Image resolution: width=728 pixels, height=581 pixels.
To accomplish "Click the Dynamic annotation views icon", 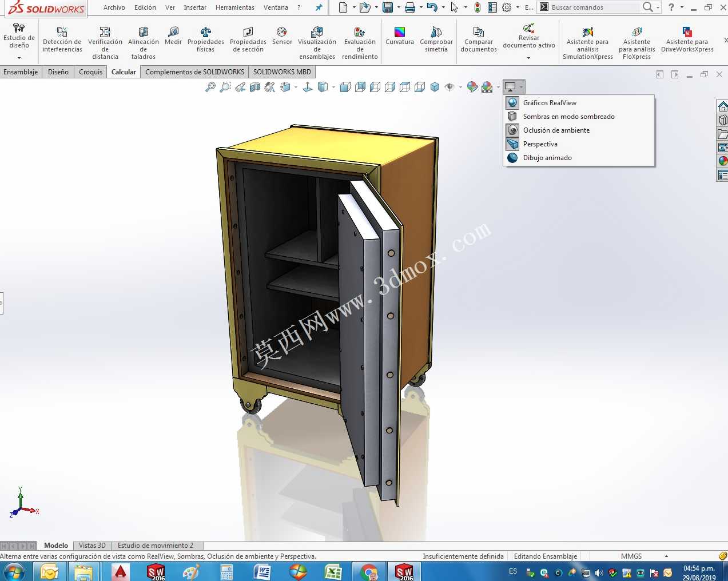I will [270, 87].
